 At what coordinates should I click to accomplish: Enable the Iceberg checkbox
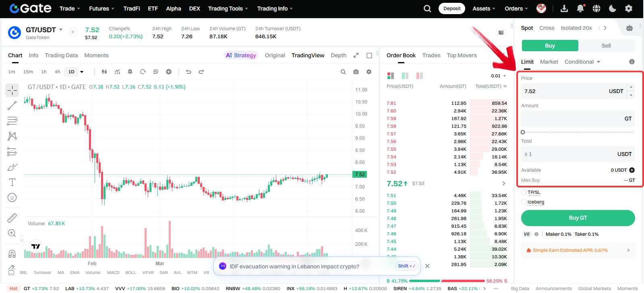(x=524, y=202)
